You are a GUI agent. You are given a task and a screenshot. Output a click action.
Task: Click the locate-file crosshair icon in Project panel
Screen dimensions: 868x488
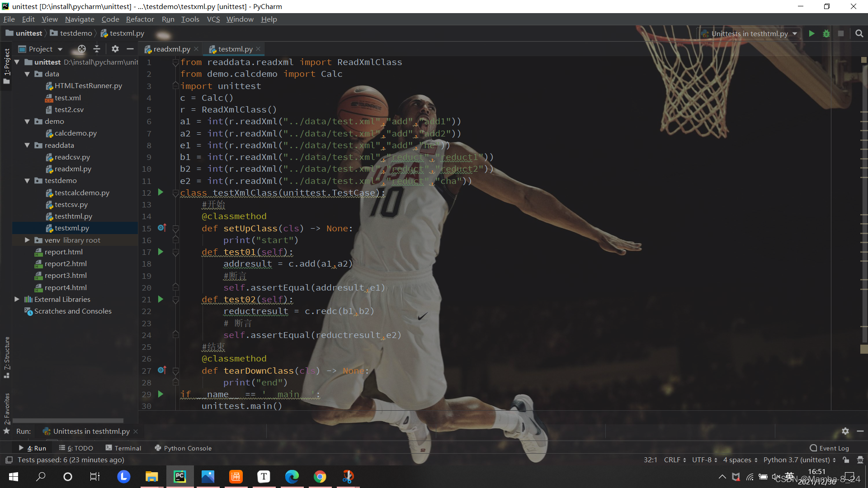tap(81, 49)
